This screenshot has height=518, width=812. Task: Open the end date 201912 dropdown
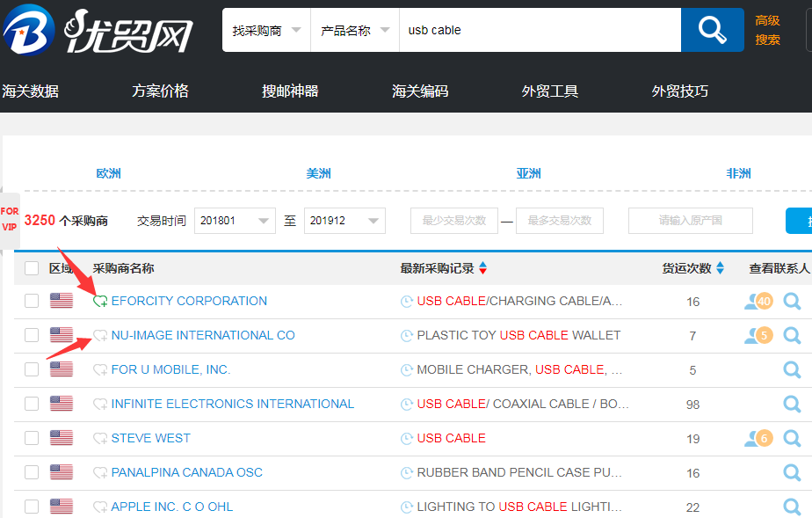pyautogui.click(x=344, y=221)
